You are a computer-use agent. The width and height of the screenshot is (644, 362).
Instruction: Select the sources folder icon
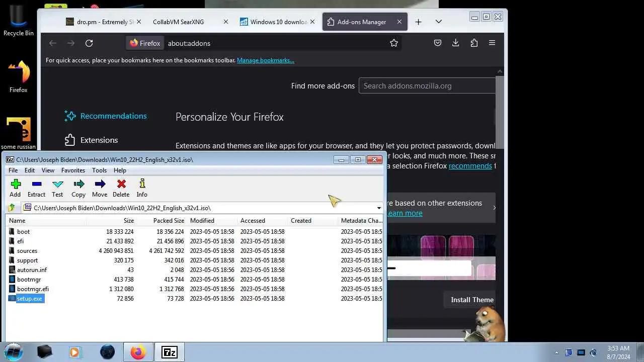(x=12, y=251)
